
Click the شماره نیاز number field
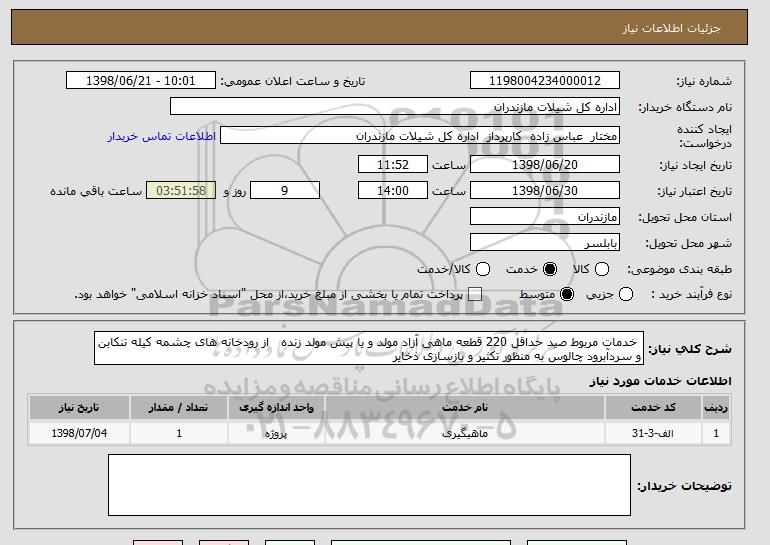545,81
